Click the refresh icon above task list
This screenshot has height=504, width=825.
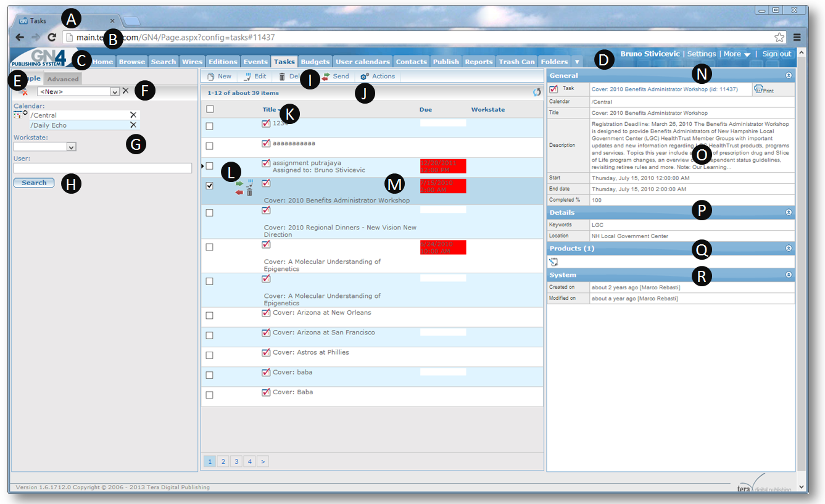pos(537,93)
